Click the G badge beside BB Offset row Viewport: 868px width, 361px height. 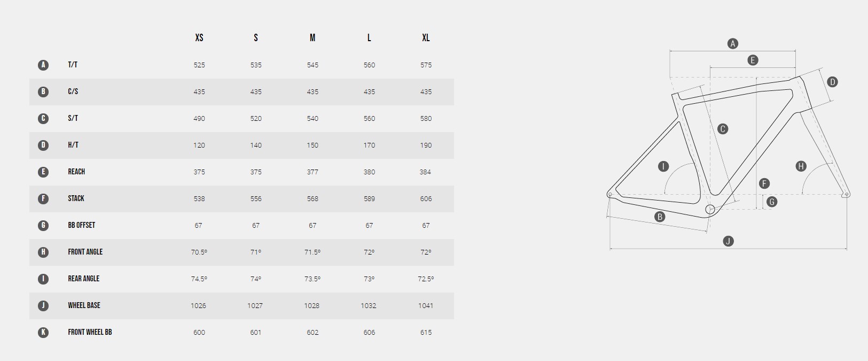pos(43,225)
